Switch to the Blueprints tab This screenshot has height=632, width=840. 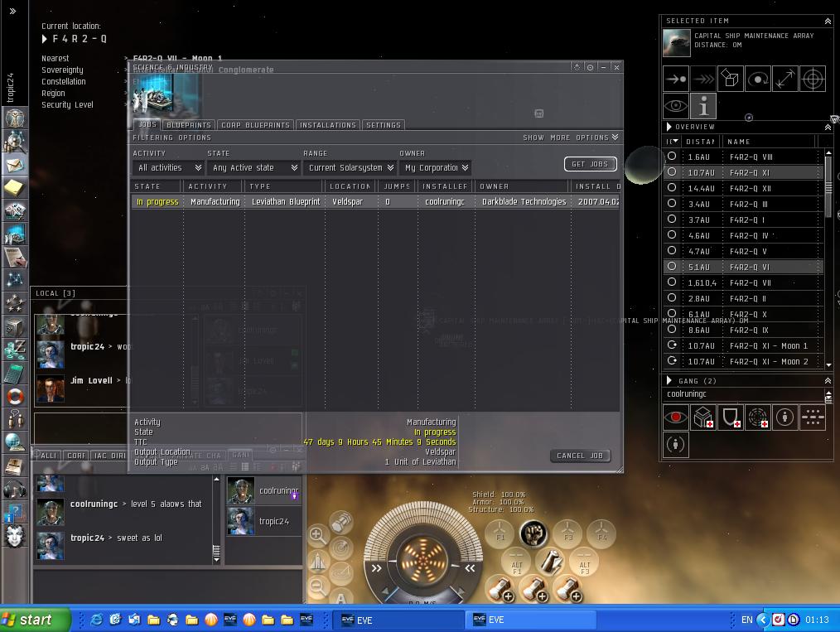[x=189, y=125]
